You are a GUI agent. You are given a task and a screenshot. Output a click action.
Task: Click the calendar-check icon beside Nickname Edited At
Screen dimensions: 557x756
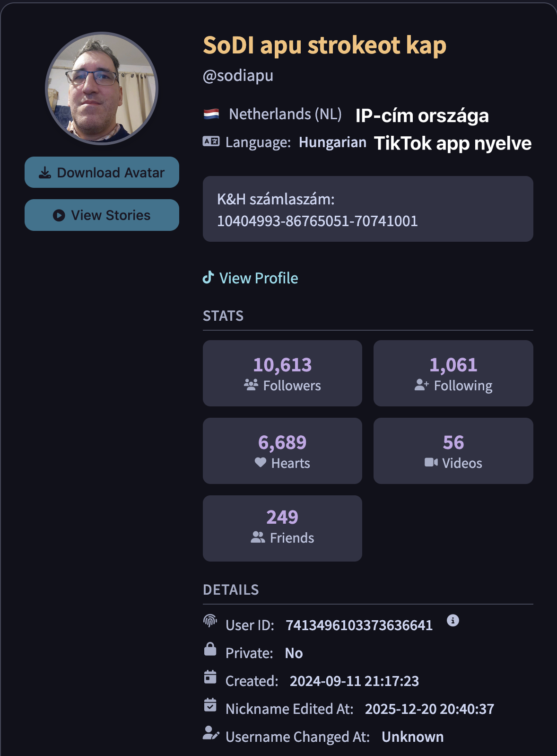pos(210,705)
